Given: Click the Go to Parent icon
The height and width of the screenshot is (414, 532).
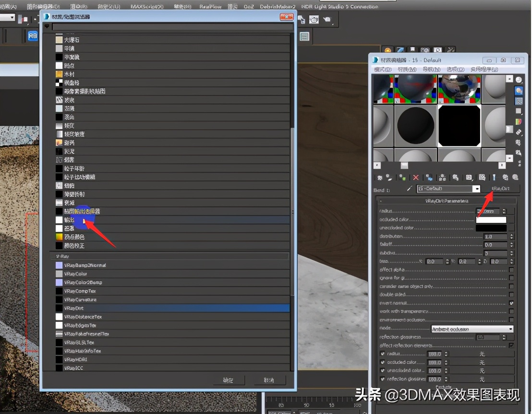Looking at the screenshot, I should tap(494, 177).
